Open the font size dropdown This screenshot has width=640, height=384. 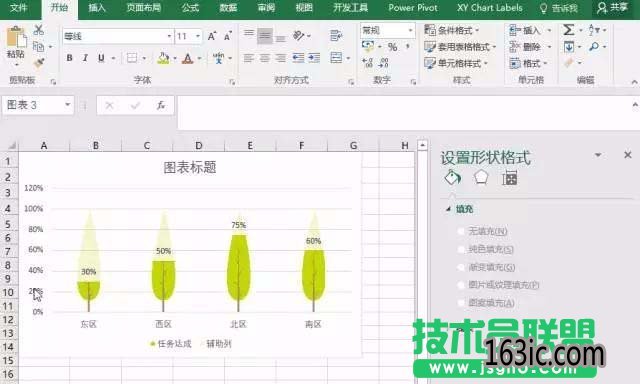coord(198,36)
